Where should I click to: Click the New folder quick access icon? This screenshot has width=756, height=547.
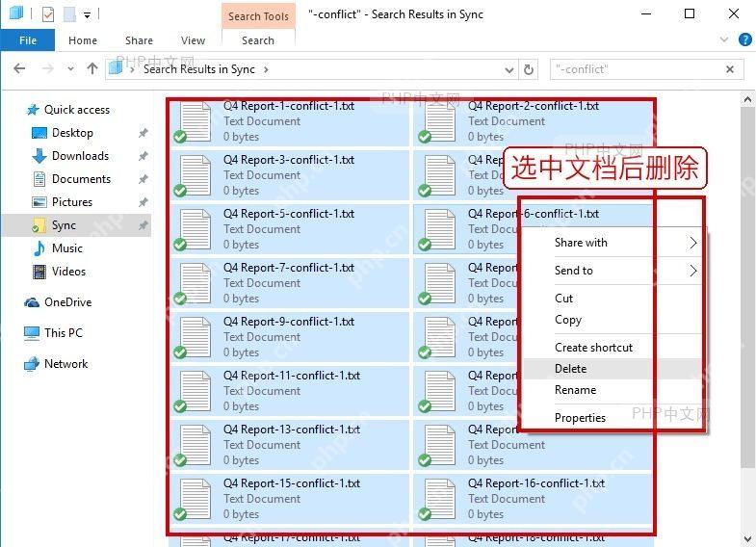[70, 14]
